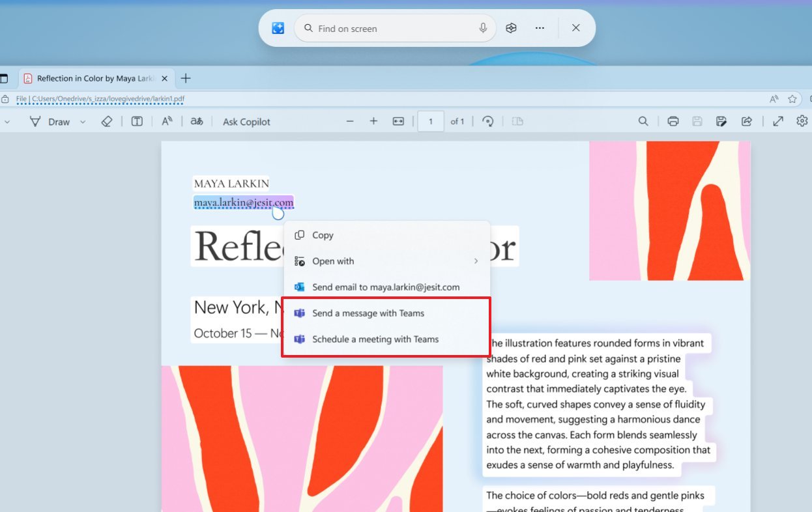Click the microphone icon in Find on screen
812x512 pixels.
click(483, 28)
